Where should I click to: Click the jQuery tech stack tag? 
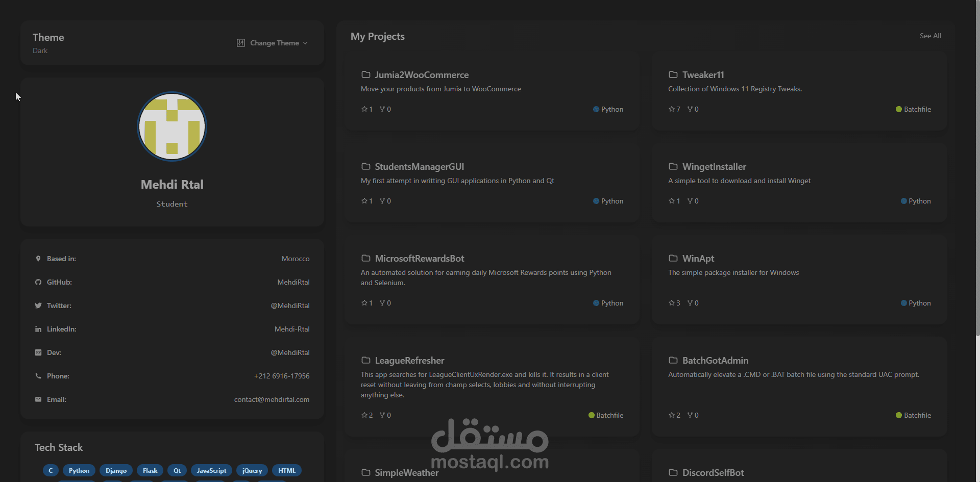tap(252, 470)
